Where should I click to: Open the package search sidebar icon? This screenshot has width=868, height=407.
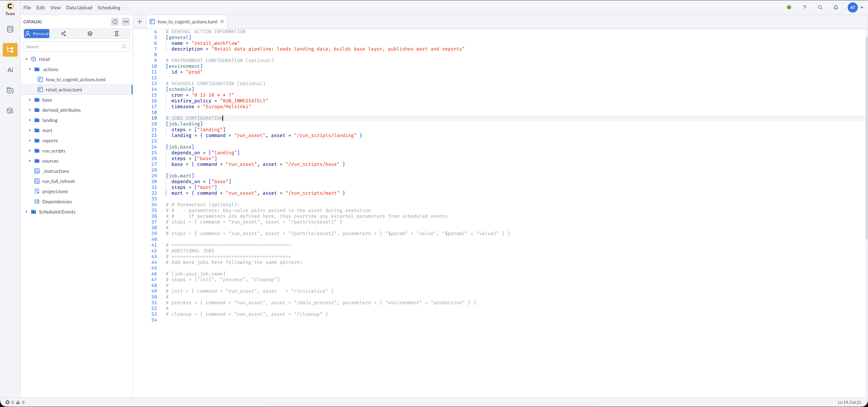click(x=10, y=111)
